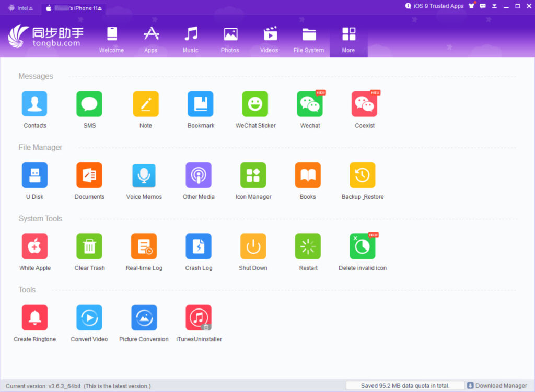This screenshot has height=392, width=535.
Task: Switch to the Photos tab
Action: 230,40
